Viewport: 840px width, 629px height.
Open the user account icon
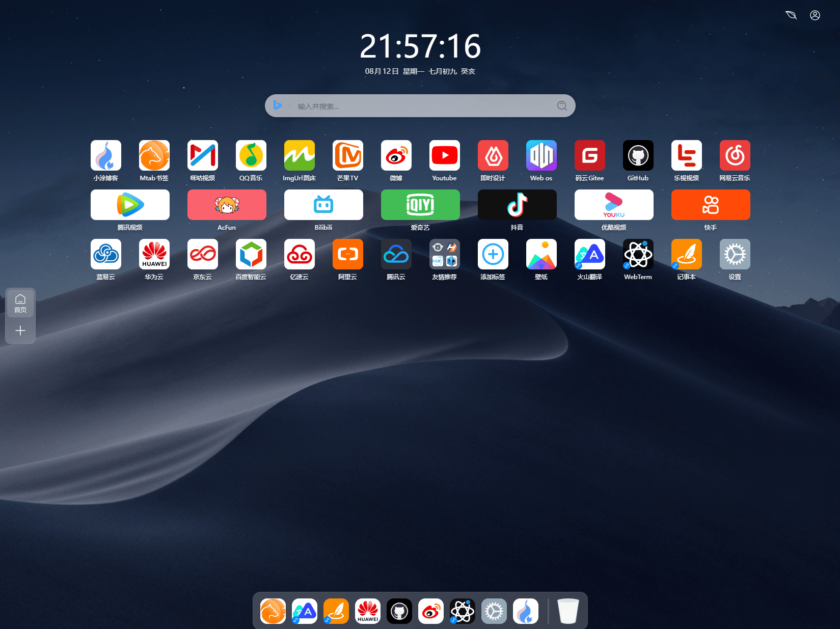(815, 15)
